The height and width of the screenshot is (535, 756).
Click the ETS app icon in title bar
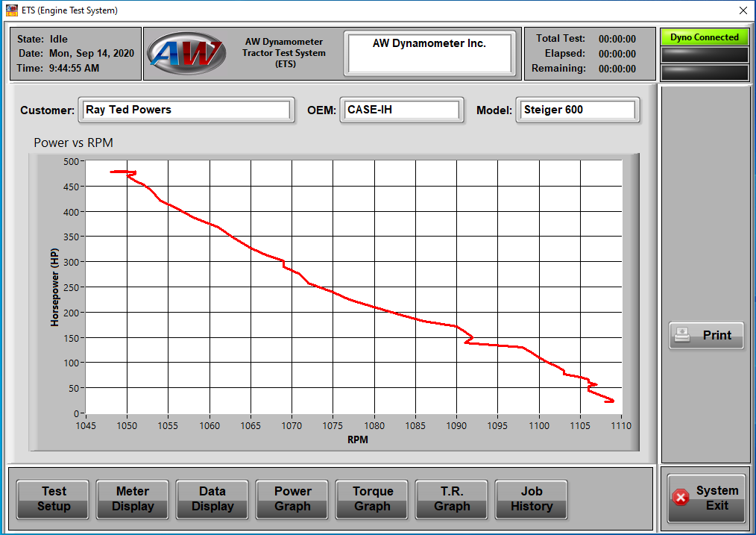coord(11,10)
